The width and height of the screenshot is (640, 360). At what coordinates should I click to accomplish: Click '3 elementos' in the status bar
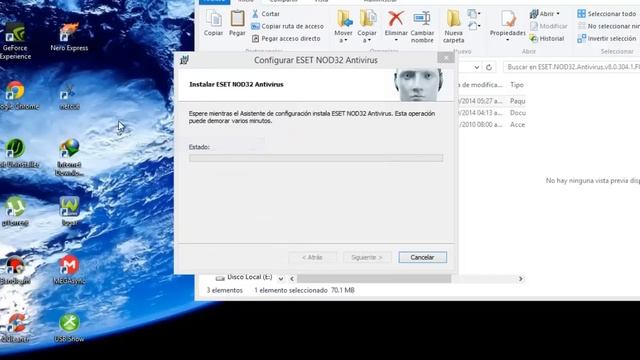click(x=224, y=290)
